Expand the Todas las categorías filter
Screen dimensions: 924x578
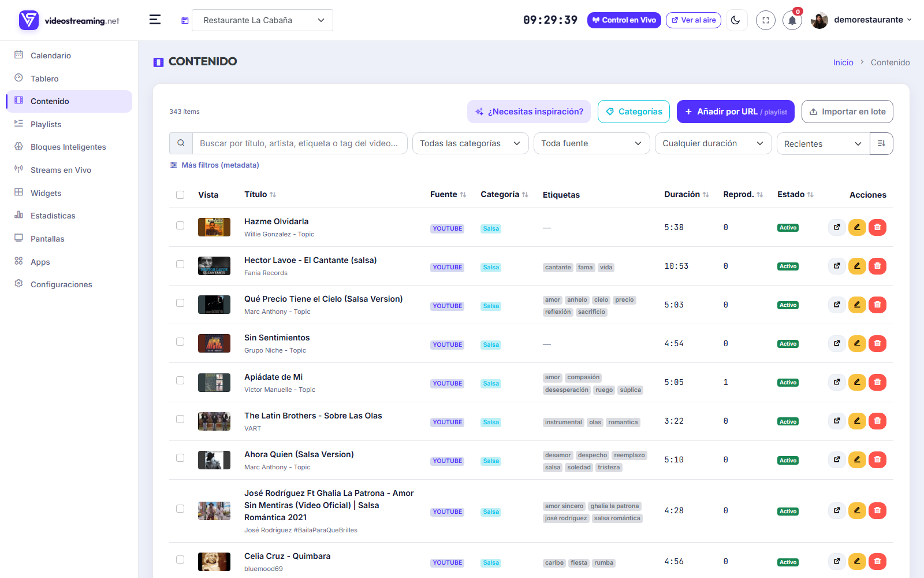[x=471, y=143]
